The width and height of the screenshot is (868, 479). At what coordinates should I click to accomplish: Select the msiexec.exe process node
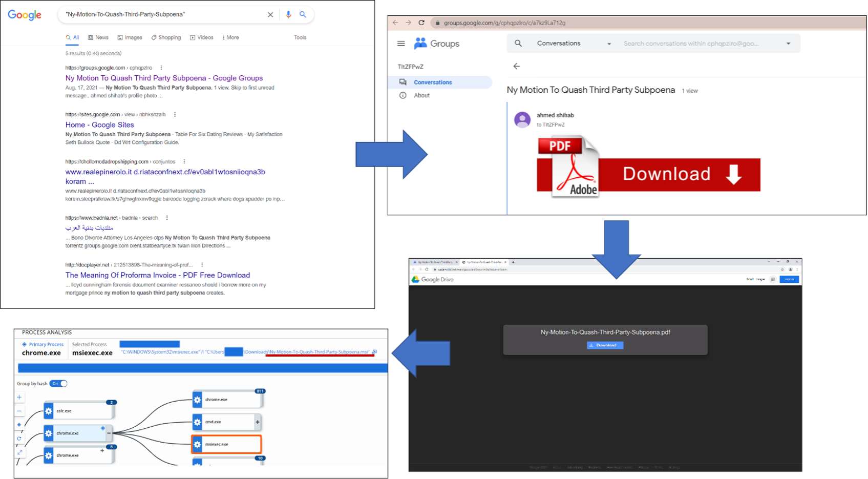click(x=226, y=444)
